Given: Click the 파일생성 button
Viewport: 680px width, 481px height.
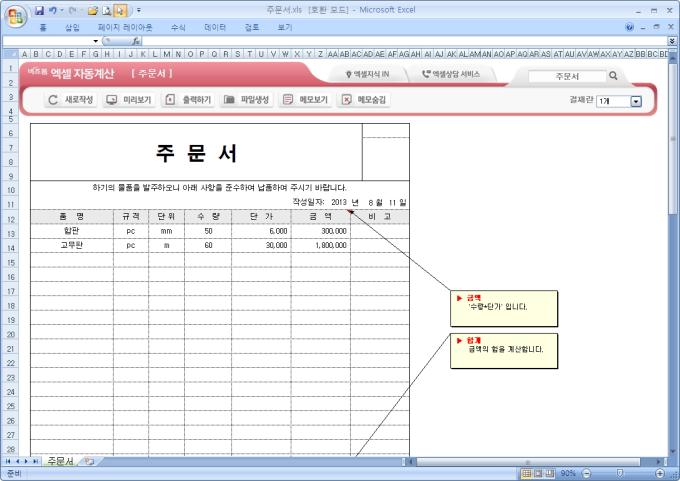Looking at the screenshot, I should (x=247, y=100).
